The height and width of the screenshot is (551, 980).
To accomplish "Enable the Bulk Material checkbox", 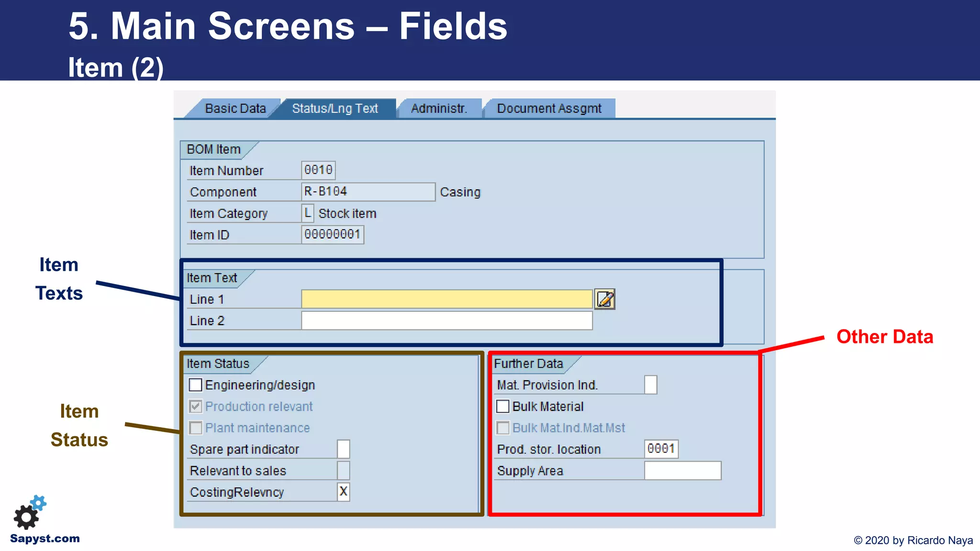I will coord(502,407).
